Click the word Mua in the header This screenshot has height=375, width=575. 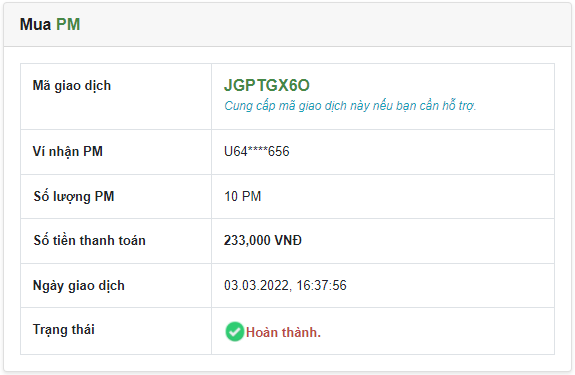point(35,25)
